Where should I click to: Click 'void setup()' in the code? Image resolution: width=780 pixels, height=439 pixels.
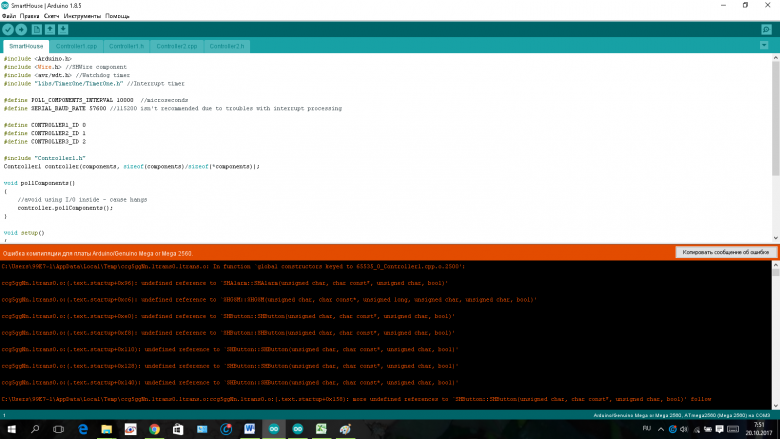[24, 233]
